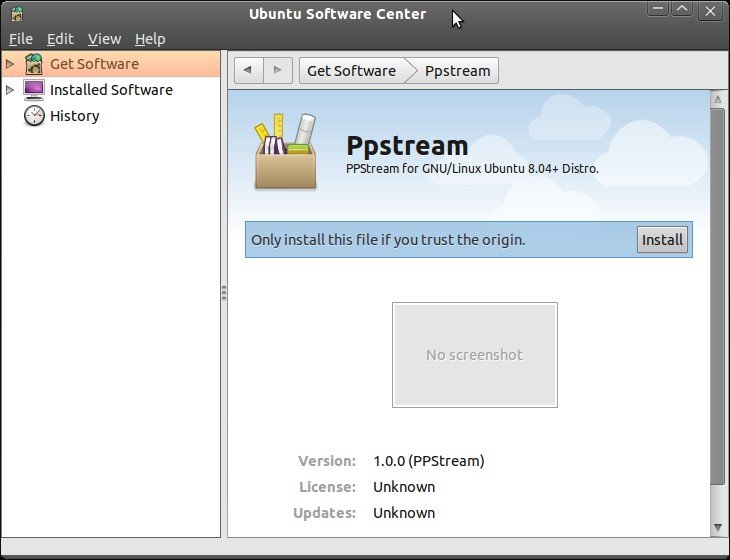Viewport: 730px width, 560px height.
Task: Close the Ubuntu Software Center window
Action: point(710,10)
